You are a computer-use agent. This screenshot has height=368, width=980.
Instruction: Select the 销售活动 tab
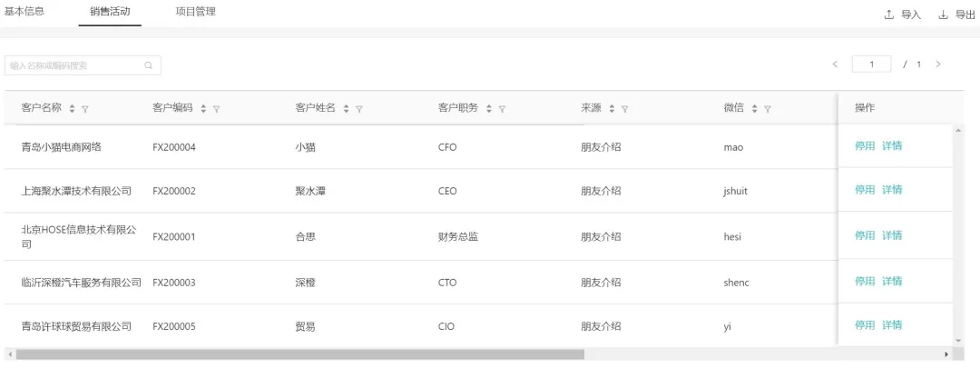pyautogui.click(x=110, y=12)
